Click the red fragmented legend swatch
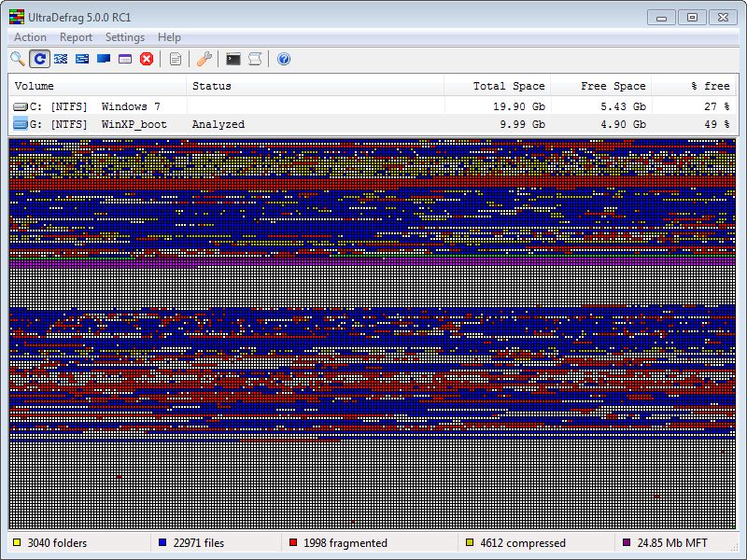Viewport: 747px width, 560px height. [293, 542]
